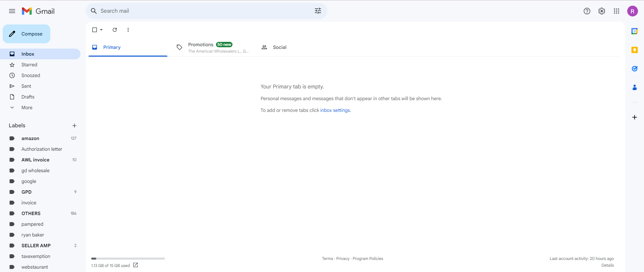Open the More options three-dot menu
The image size is (644, 272).
point(128,30)
